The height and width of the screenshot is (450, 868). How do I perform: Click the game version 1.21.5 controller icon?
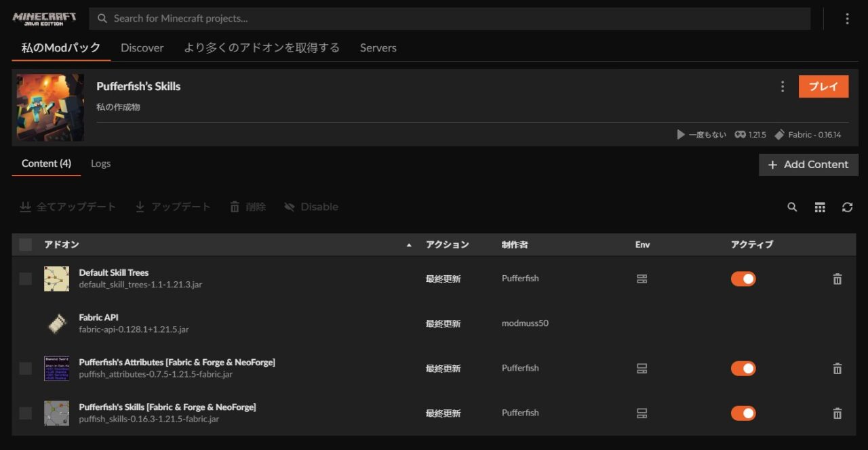tap(740, 135)
